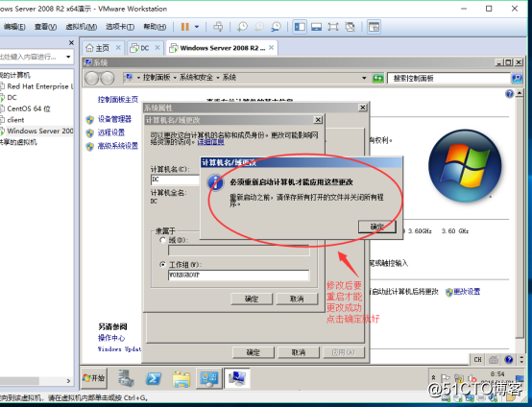Click the System window taskbar icon

click(x=237, y=378)
